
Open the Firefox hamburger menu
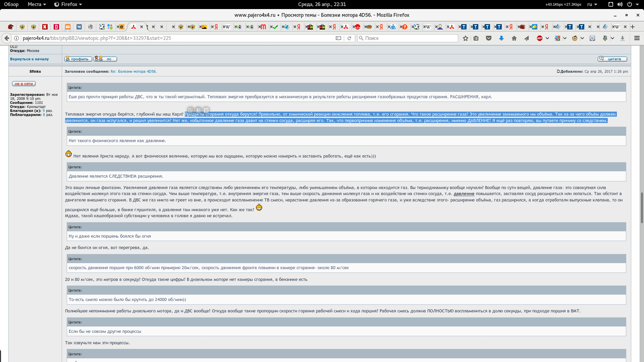pos(637,38)
